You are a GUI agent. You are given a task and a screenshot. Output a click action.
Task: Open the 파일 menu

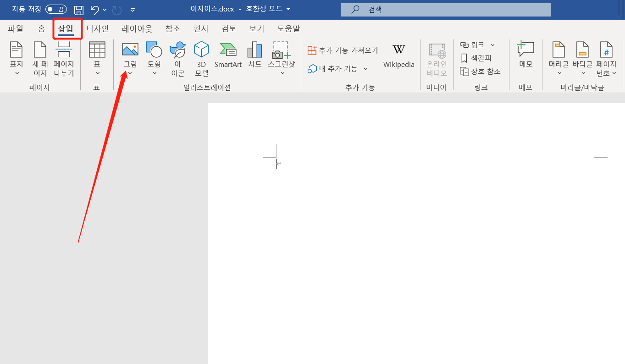coord(16,28)
